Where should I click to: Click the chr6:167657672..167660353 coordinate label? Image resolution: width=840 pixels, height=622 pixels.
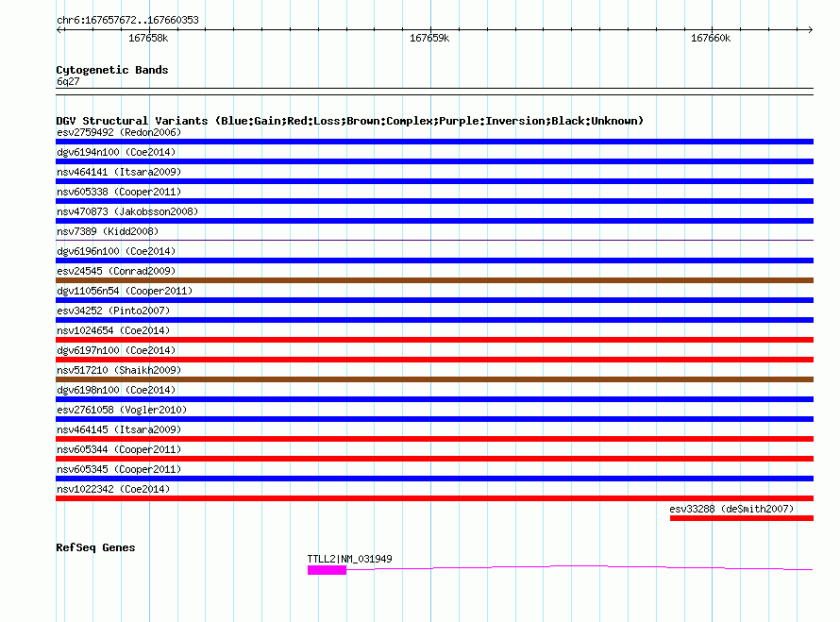pyautogui.click(x=127, y=20)
